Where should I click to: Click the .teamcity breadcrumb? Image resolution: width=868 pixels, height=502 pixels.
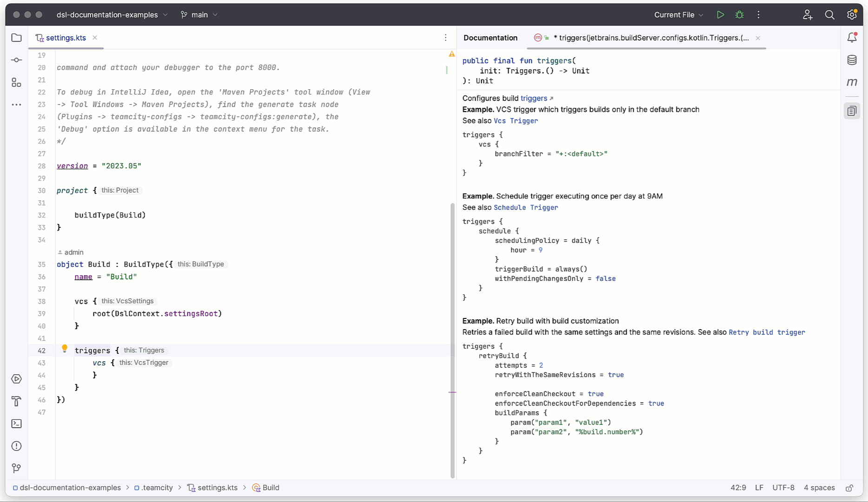tap(153, 488)
